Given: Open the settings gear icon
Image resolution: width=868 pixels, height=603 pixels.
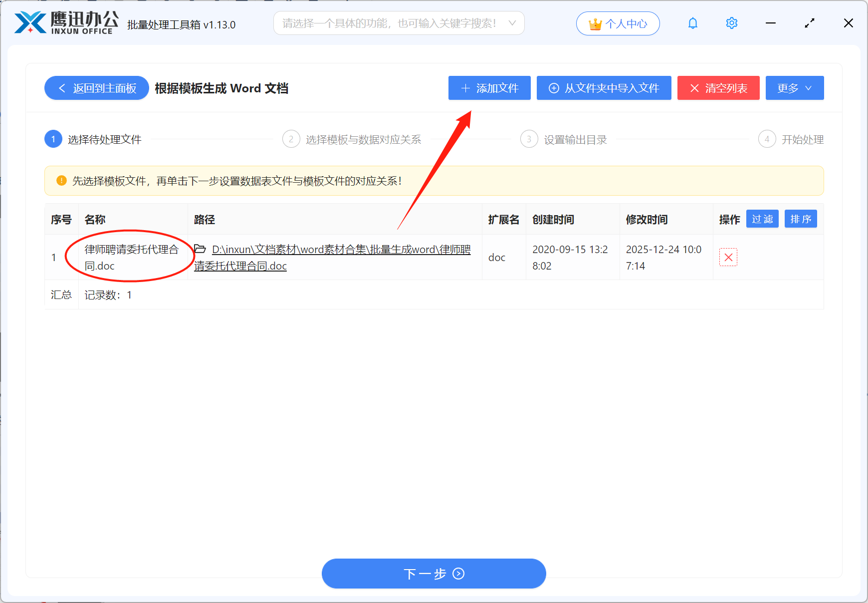Looking at the screenshot, I should click(731, 23).
